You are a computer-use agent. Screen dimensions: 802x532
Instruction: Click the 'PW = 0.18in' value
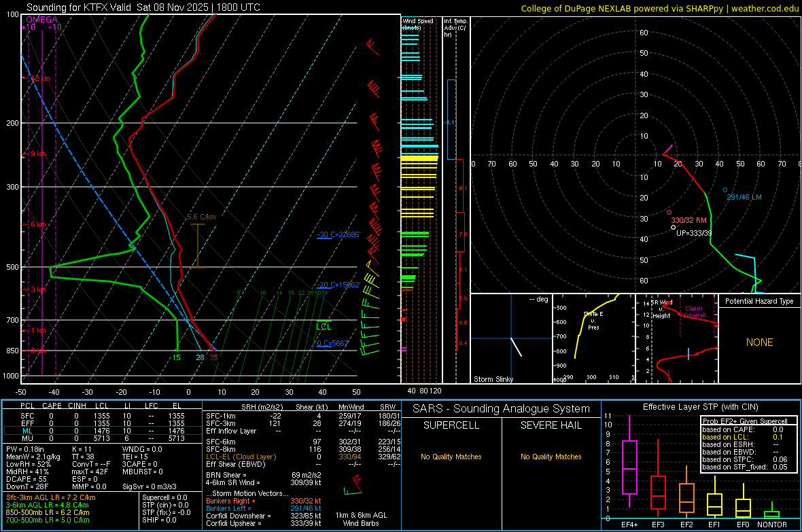(25, 449)
